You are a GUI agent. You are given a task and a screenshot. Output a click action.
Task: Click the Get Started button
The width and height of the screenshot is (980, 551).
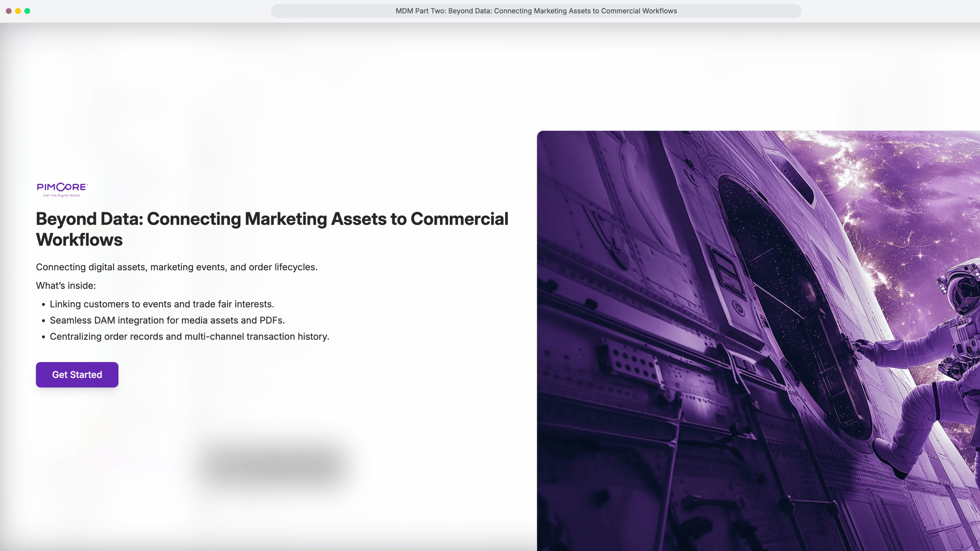[77, 374]
